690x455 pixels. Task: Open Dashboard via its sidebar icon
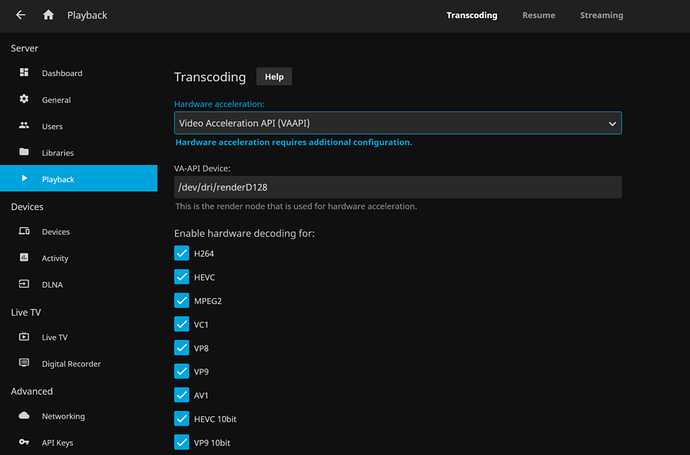24,73
